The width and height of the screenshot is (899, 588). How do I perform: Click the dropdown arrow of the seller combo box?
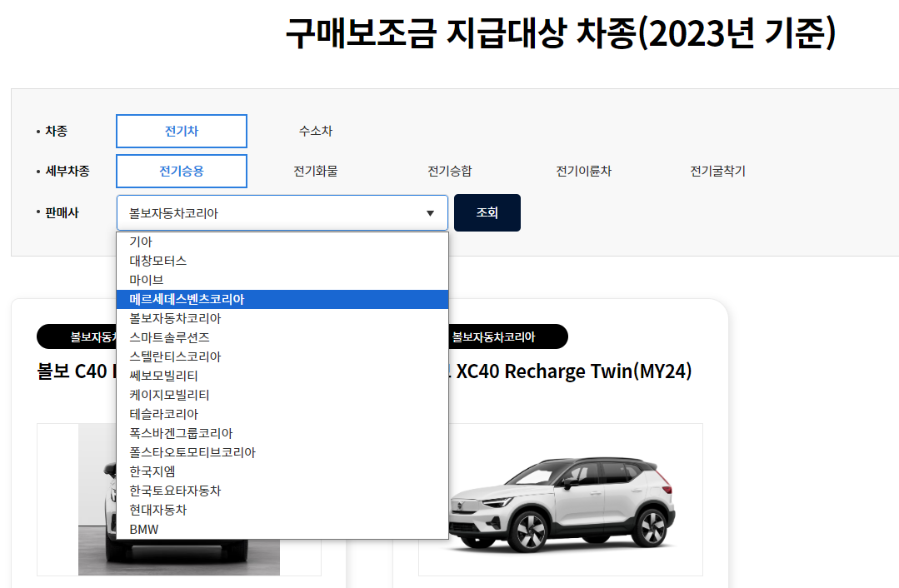click(x=430, y=213)
